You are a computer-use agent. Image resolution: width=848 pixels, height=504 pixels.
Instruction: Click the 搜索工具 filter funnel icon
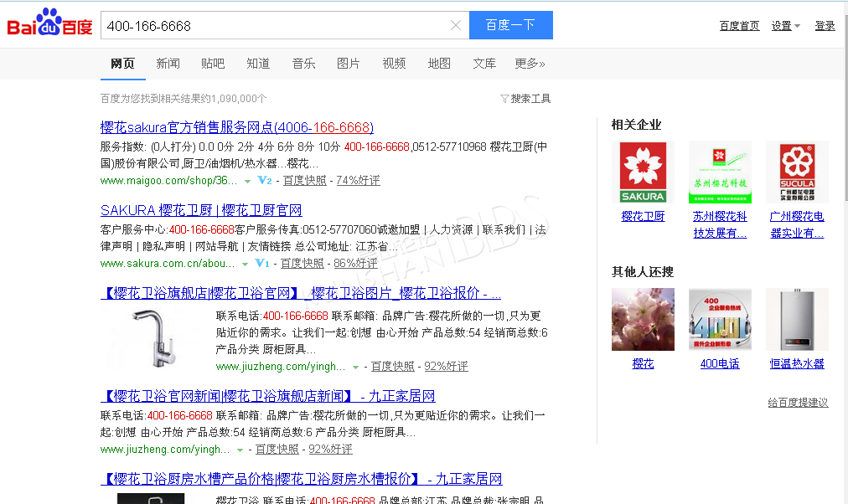click(x=504, y=99)
